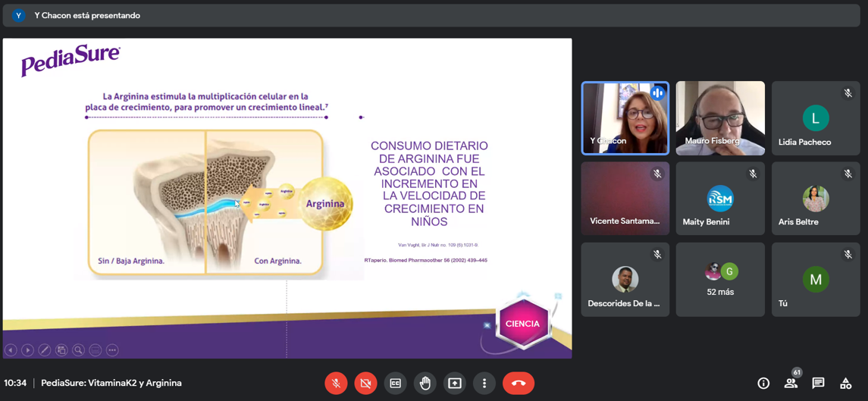Raise your hand in the meeting
The height and width of the screenshot is (401, 868).
click(425, 384)
